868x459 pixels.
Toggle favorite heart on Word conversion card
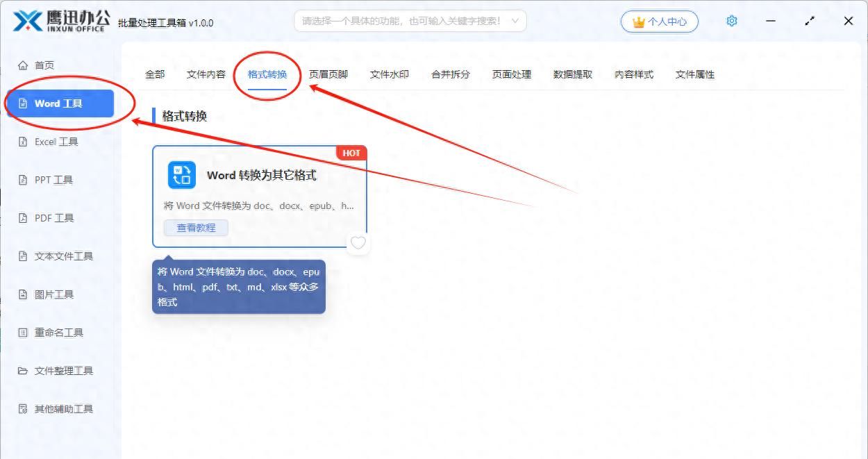pos(358,243)
